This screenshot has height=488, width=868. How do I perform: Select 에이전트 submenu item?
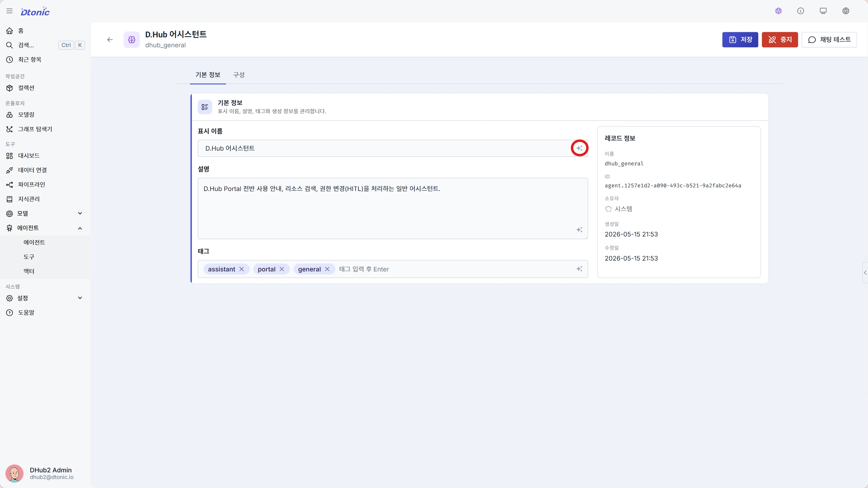(x=45, y=242)
